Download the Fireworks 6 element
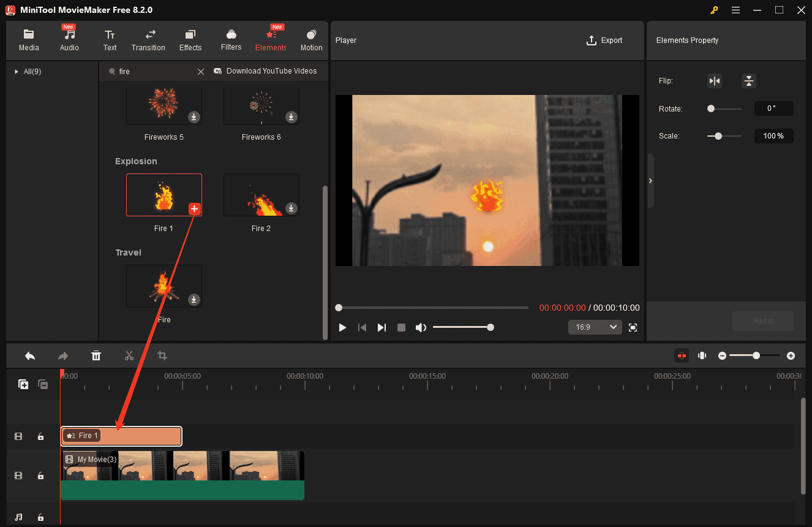Screen dimensions: 812x527 (291, 117)
